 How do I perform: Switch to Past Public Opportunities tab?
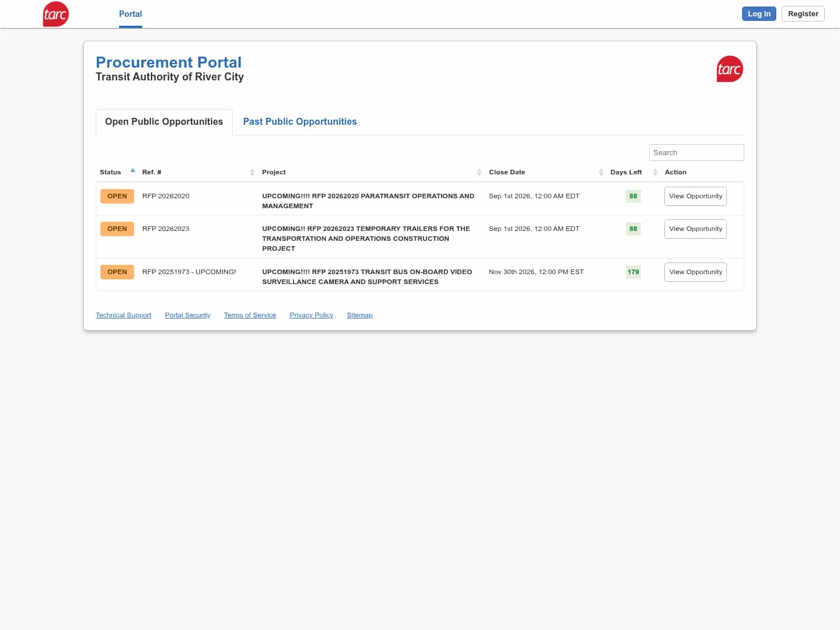tap(300, 122)
